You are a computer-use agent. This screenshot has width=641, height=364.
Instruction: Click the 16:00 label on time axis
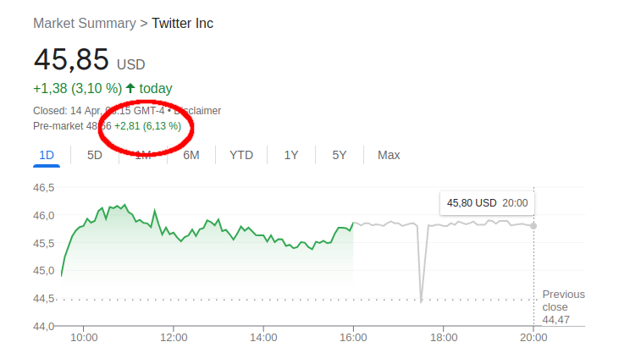353,338
